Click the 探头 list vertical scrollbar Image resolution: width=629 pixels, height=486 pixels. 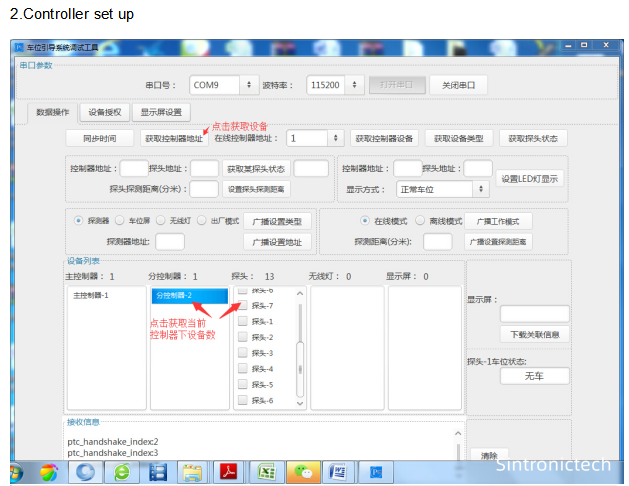click(x=302, y=350)
